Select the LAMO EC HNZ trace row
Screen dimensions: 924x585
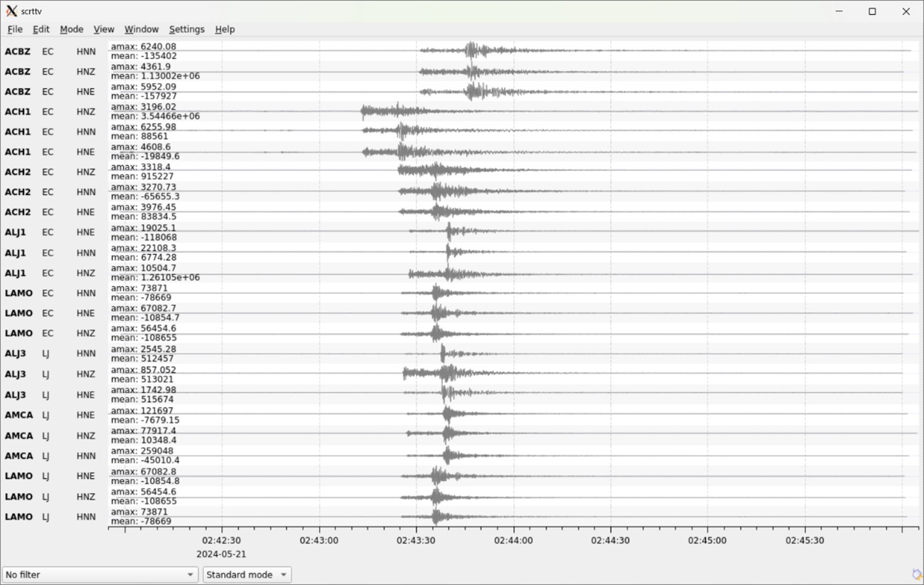pyautogui.click(x=461, y=333)
